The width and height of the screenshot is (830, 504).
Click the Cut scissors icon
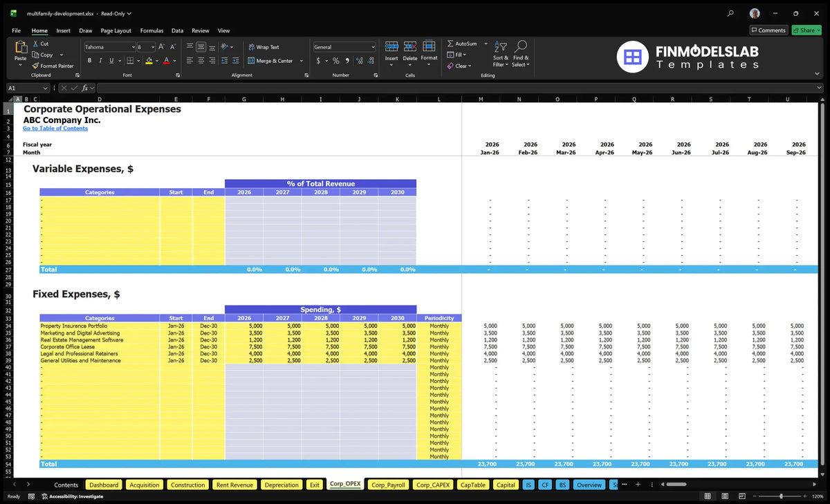35,44
